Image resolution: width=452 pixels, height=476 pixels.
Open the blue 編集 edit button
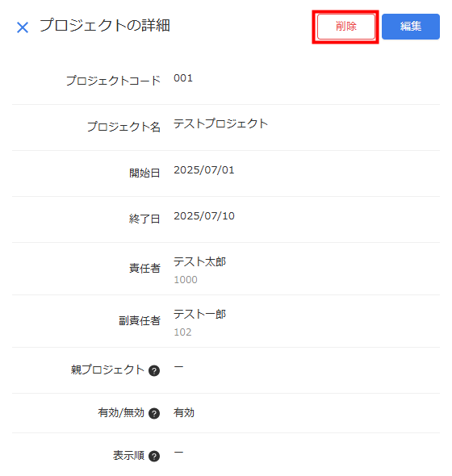(410, 27)
